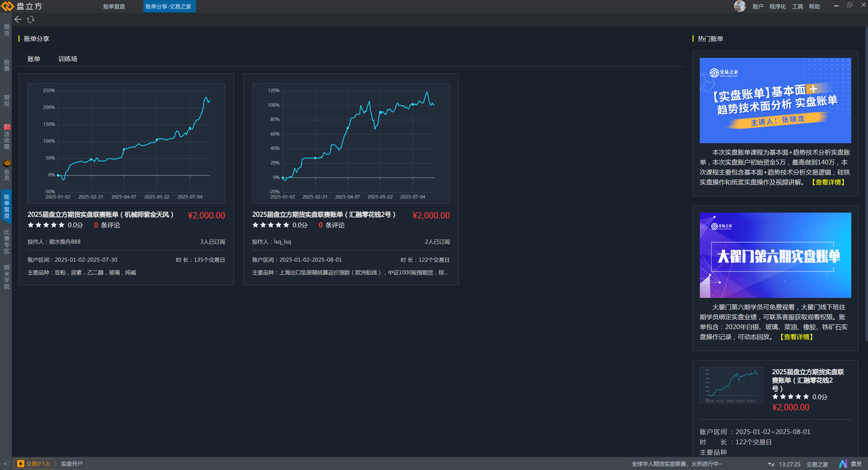
Task: Open the 程序化 menu
Action: [777, 6]
